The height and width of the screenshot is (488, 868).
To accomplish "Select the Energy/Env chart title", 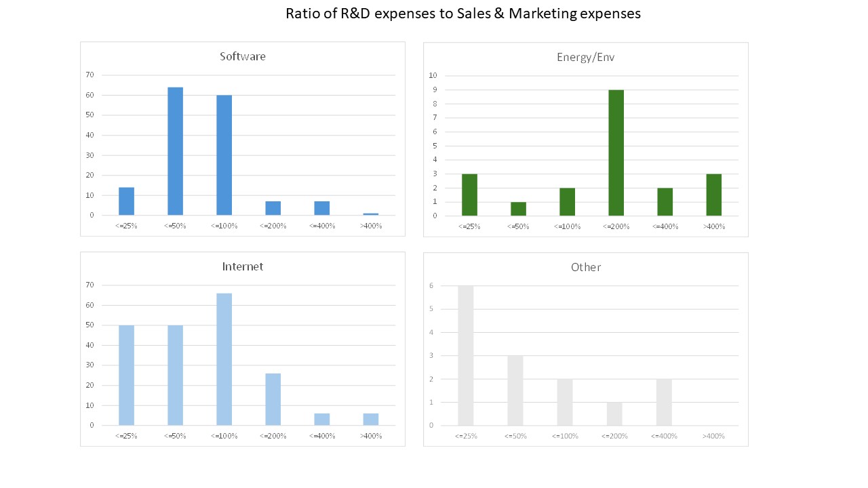I will (x=585, y=57).
